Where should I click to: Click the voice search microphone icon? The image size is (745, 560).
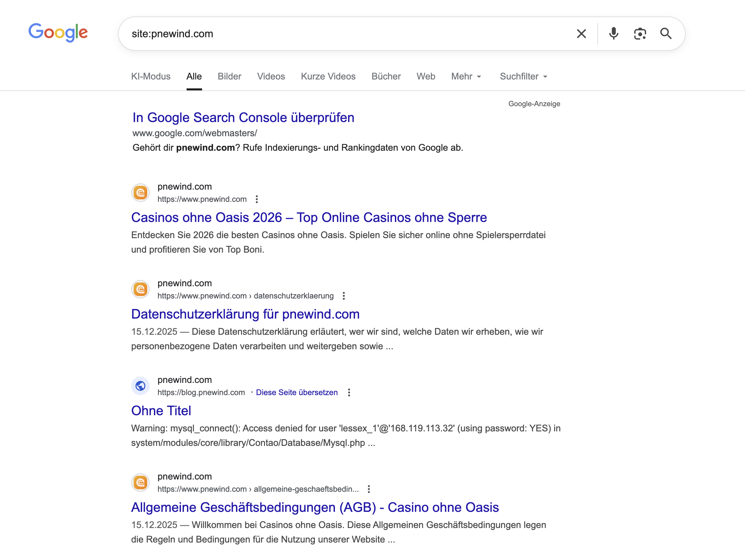point(614,33)
